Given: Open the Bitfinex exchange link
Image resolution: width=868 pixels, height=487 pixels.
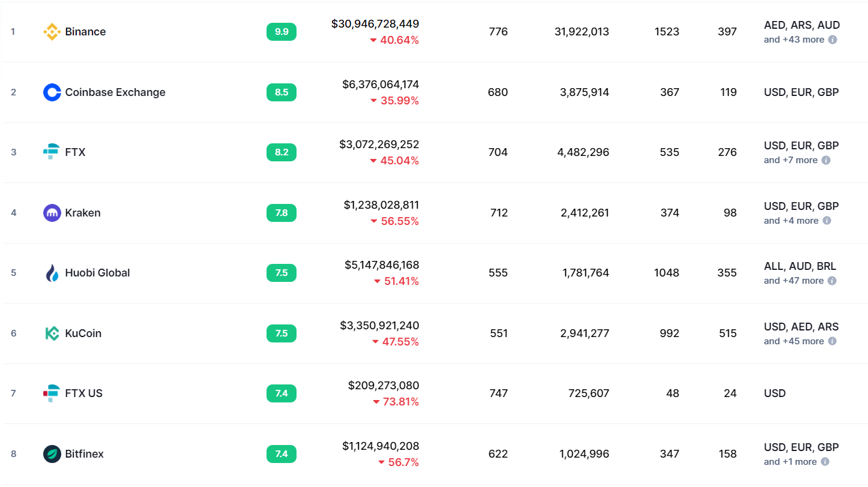Looking at the screenshot, I should 84,454.
